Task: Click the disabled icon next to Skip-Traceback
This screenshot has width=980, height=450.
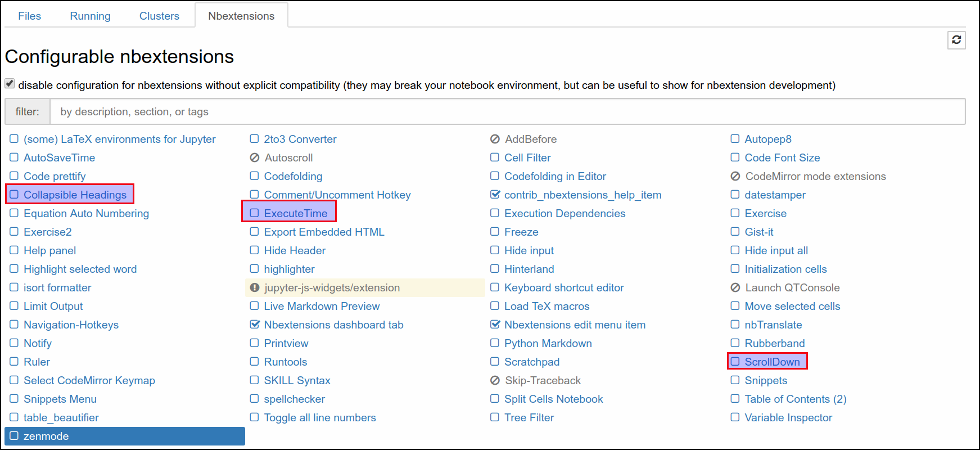Action: pyautogui.click(x=495, y=380)
